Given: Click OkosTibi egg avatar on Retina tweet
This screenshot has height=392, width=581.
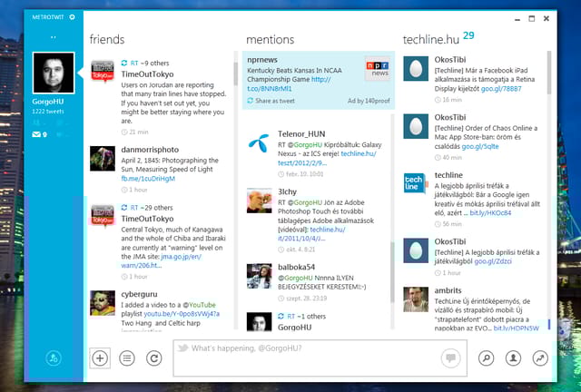Looking at the screenshot, I should [416, 69].
